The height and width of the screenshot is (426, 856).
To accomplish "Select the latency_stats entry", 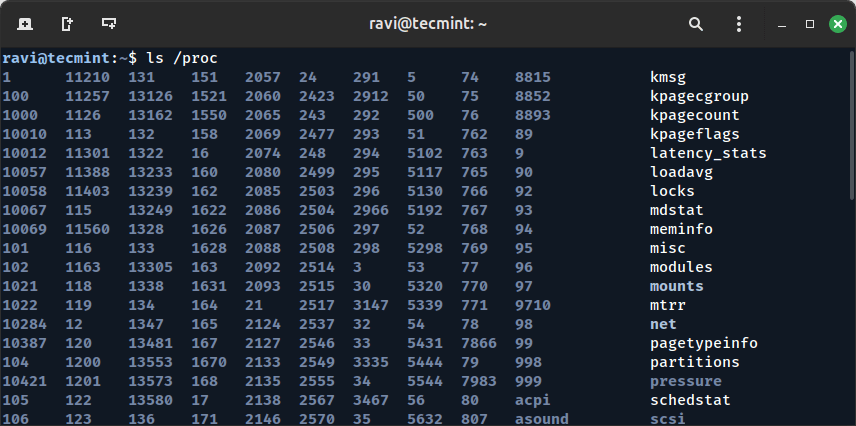I will [x=708, y=153].
